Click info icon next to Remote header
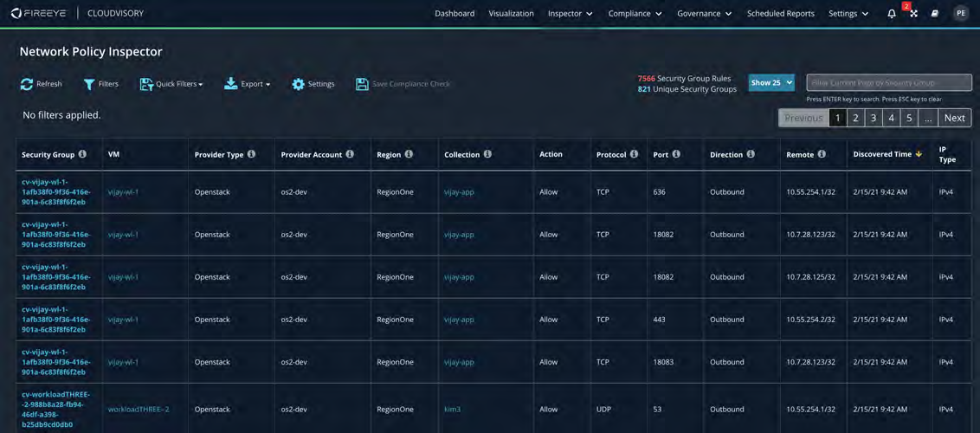 (822, 154)
